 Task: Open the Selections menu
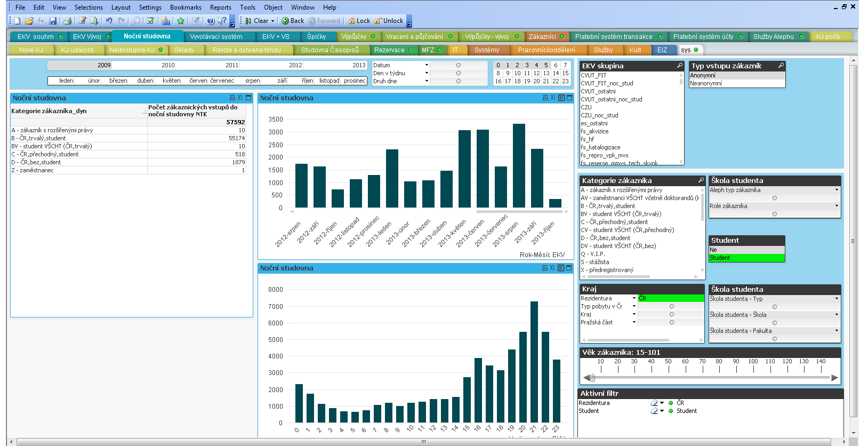(x=89, y=7)
